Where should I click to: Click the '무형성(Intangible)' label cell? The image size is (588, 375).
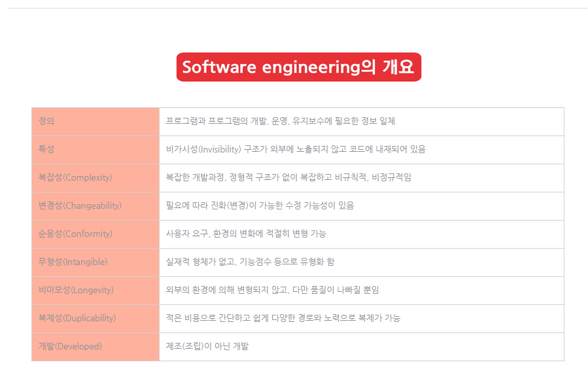click(95, 262)
